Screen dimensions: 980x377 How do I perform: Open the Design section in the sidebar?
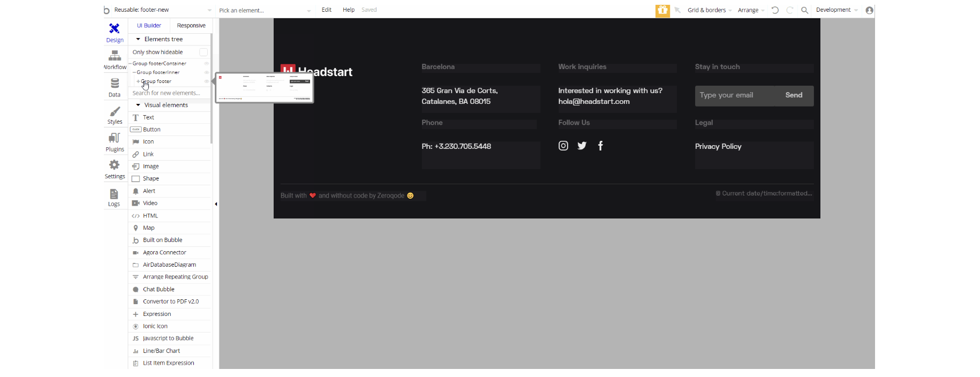pyautogui.click(x=115, y=33)
